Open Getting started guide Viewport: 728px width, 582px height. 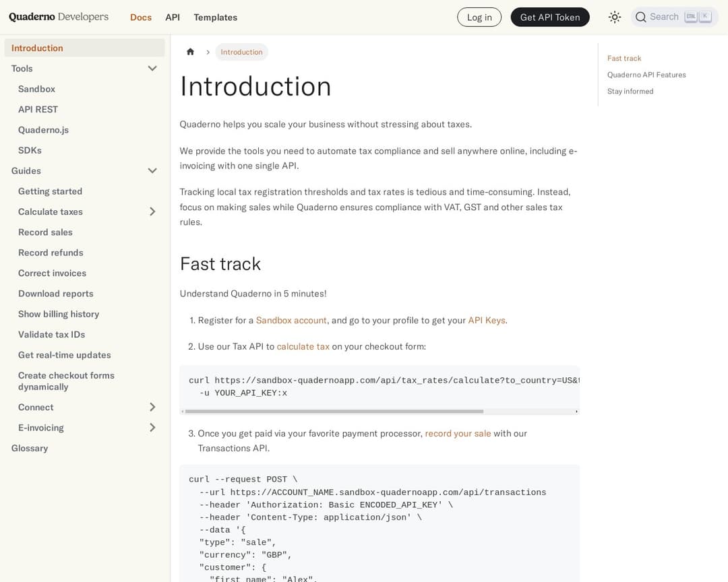[50, 191]
